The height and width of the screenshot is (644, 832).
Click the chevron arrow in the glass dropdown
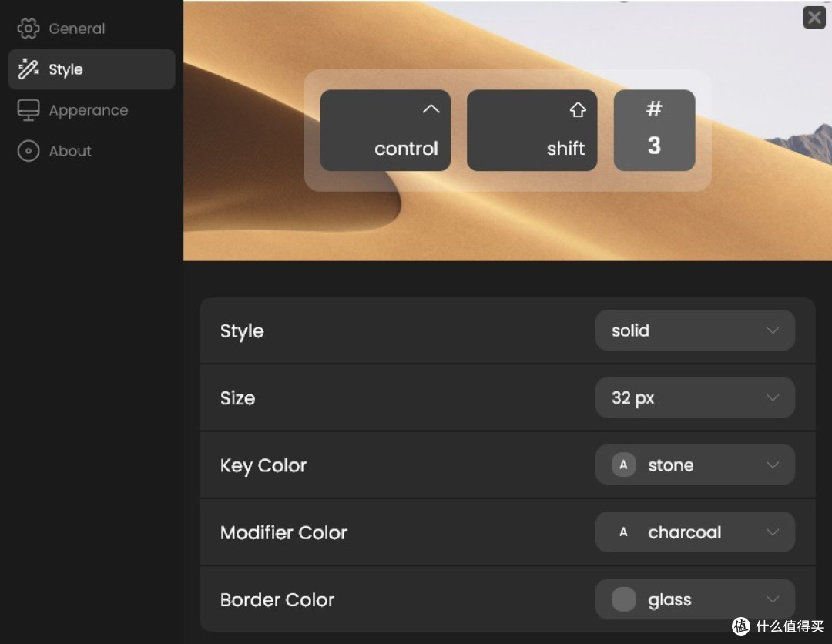point(773,599)
